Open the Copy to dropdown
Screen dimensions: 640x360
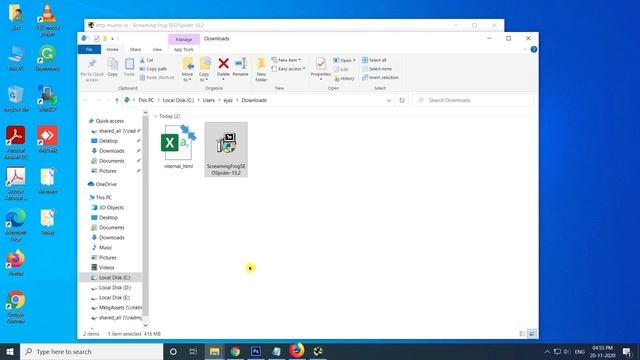pos(204,70)
